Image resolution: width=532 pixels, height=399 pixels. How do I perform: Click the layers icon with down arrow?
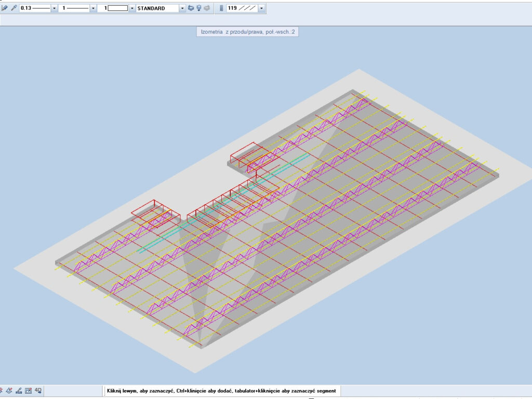[x=199, y=8]
